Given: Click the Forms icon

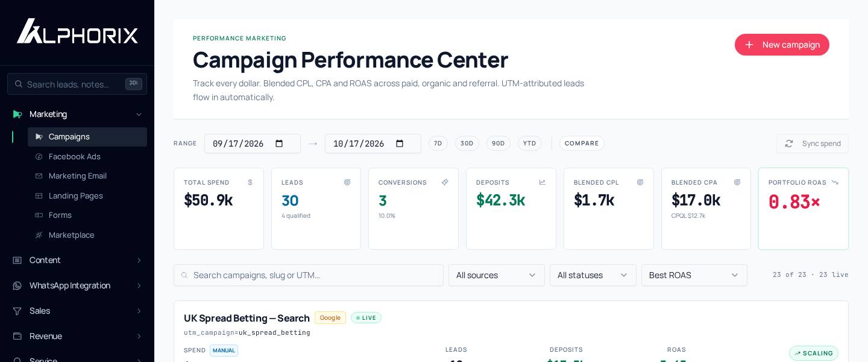Looking at the screenshot, I should 39,215.
